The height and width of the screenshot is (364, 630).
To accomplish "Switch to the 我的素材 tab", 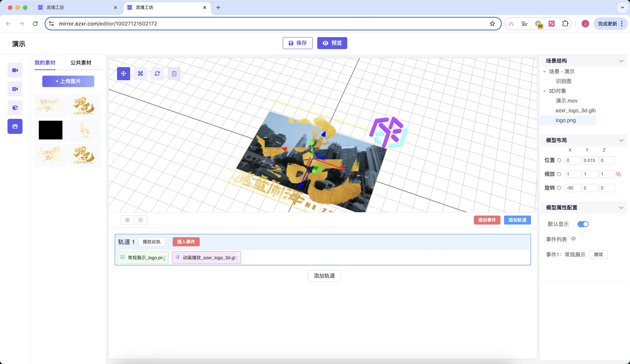I will (x=45, y=62).
